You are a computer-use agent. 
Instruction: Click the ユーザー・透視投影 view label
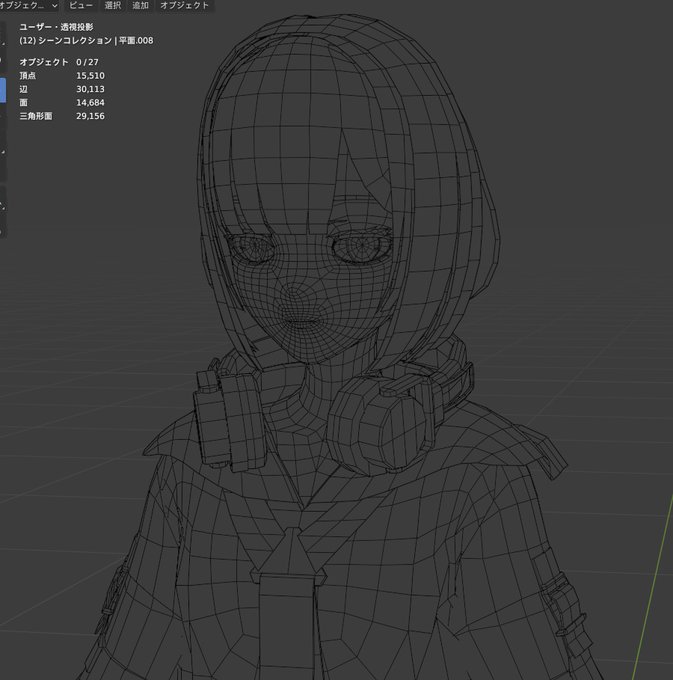56,27
